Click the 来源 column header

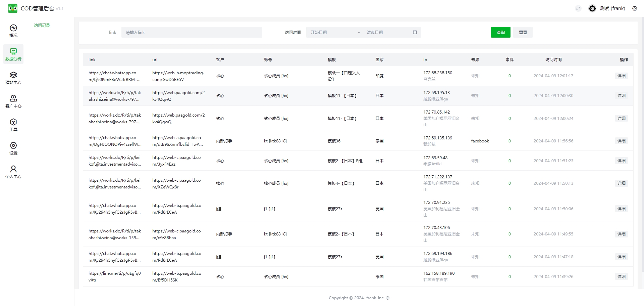click(x=475, y=59)
